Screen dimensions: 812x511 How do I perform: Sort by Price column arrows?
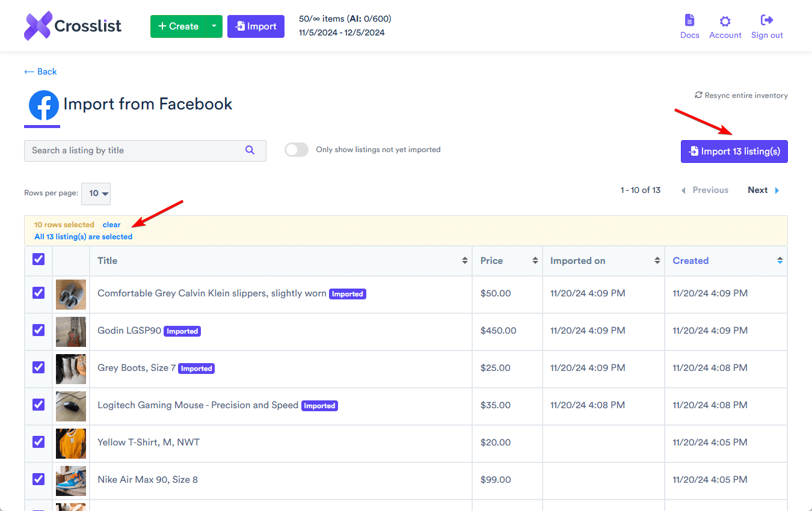point(535,261)
